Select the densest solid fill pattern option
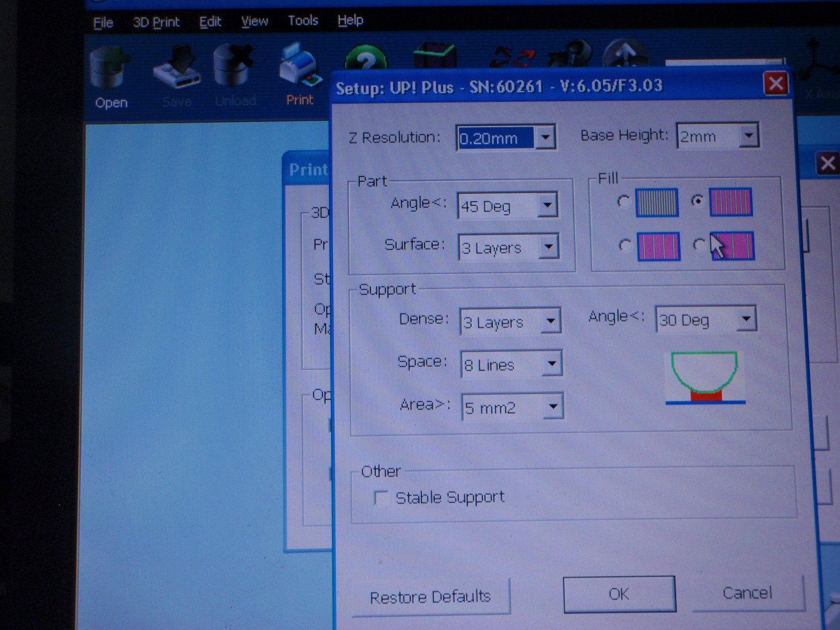The width and height of the screenshot is (840, 630). pyautogui.click(x=657, y=203)
